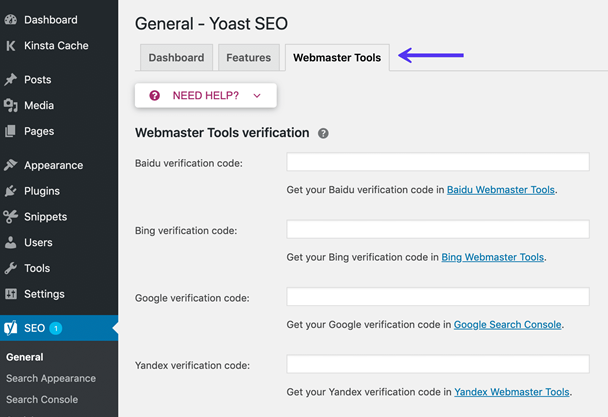Viewport: 608px width, 417px height.
Task: Click the help question mark beside Webmaster Tools verification
Action: click(x=323, y=133)
